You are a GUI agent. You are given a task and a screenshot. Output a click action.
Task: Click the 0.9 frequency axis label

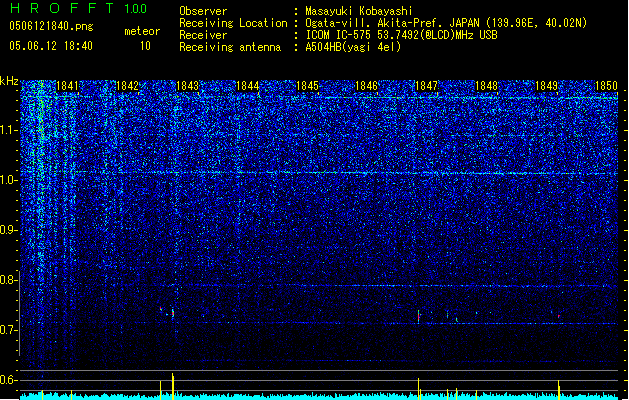[x=9, y=230]
